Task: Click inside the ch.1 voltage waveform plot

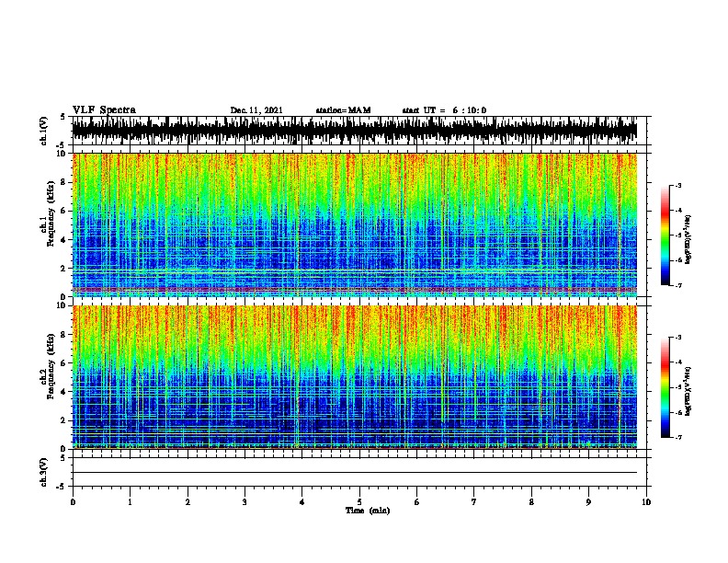Action: point(355,131)
